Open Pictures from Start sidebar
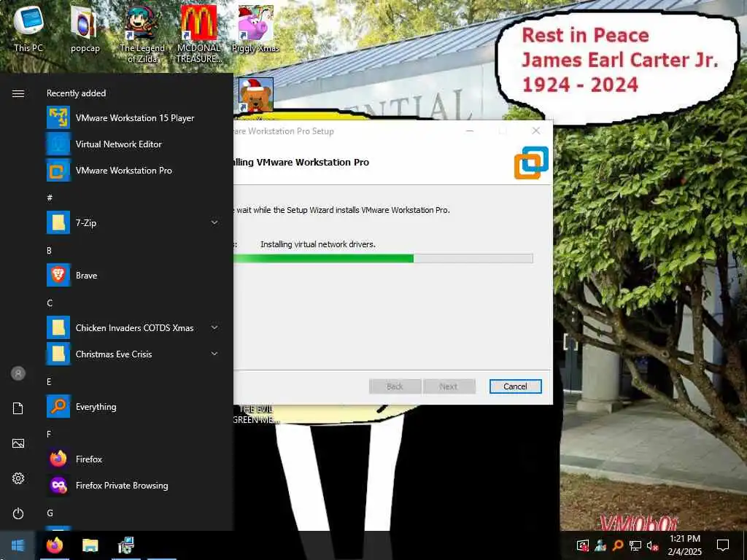 pyautogui.click(x=18, y=443)
